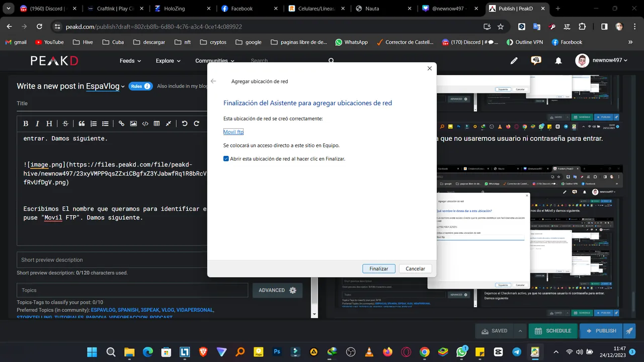Open a new browser tab
Image resolution: width=644 pixels, height=362 pixels.
[x=558, y=9]
